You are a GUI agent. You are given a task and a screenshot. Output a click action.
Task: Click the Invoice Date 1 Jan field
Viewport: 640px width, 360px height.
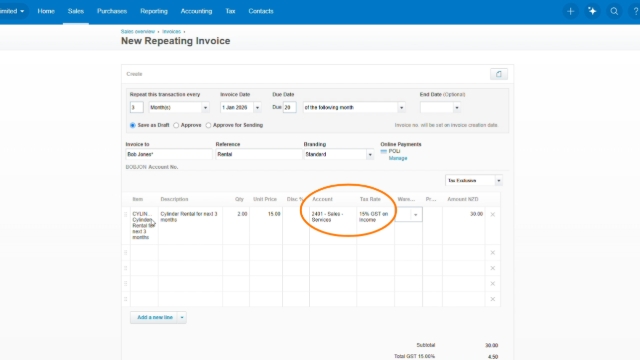pyautogui.click(x=237, y=107)
